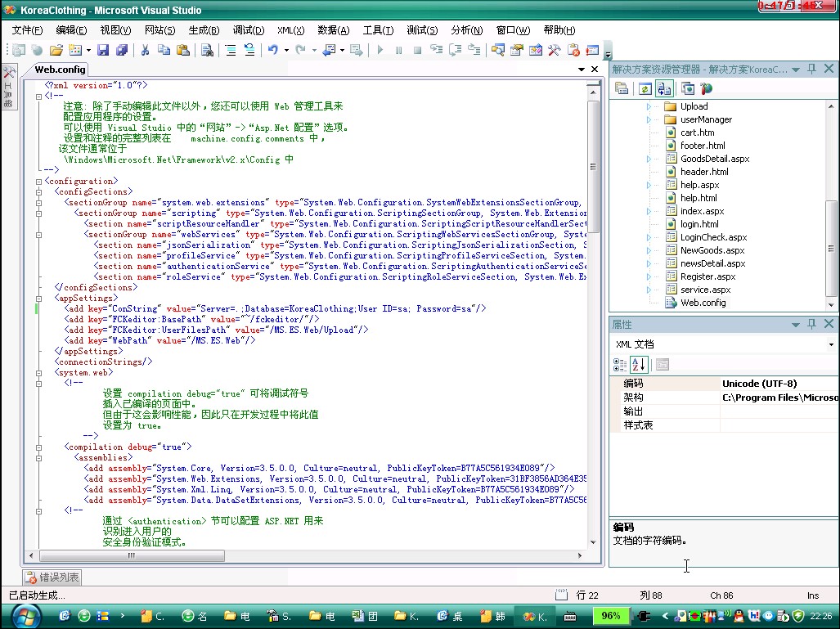Open the 工具(T) menu

click(x=378, y=30)
